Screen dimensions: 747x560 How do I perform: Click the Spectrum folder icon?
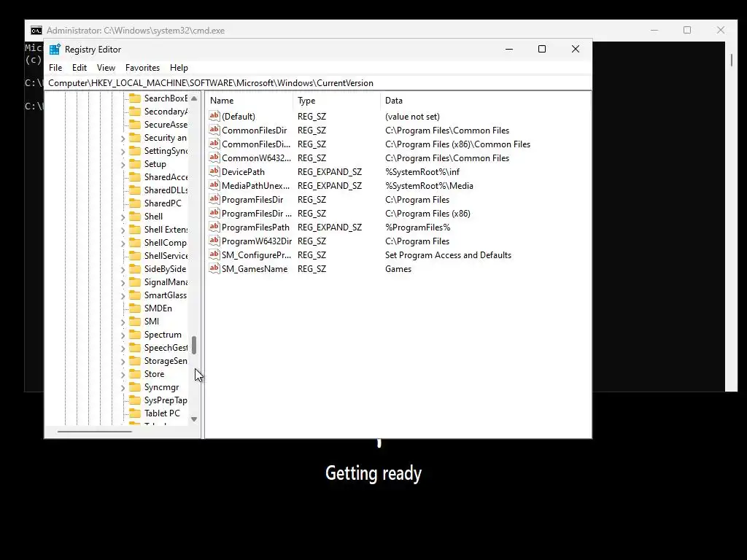coord(135,335)
